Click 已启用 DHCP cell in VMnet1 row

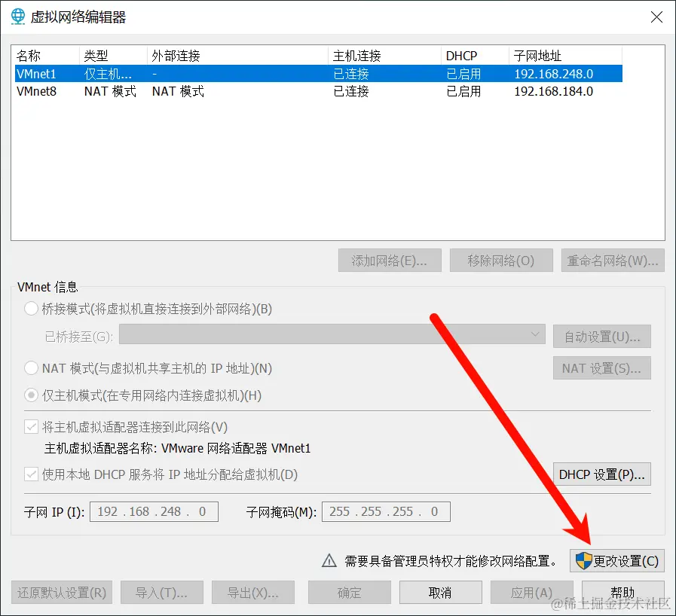click(x=463, y=74)
